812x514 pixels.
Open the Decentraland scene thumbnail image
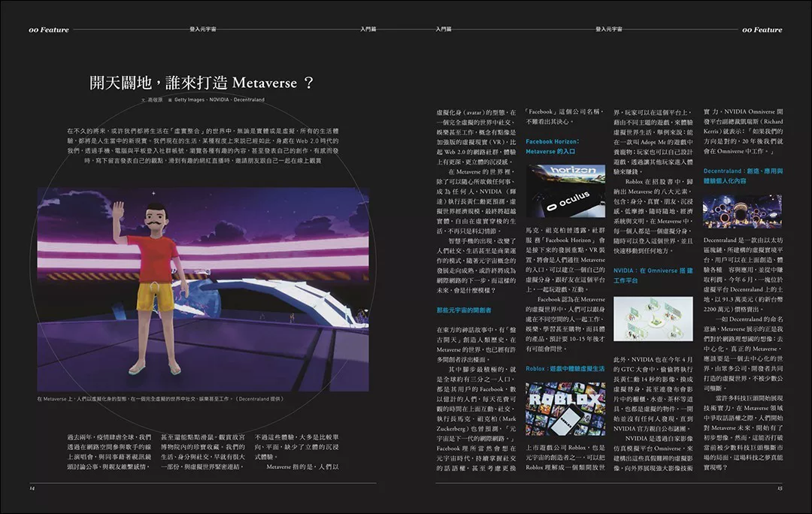click(x=742, y=211)
